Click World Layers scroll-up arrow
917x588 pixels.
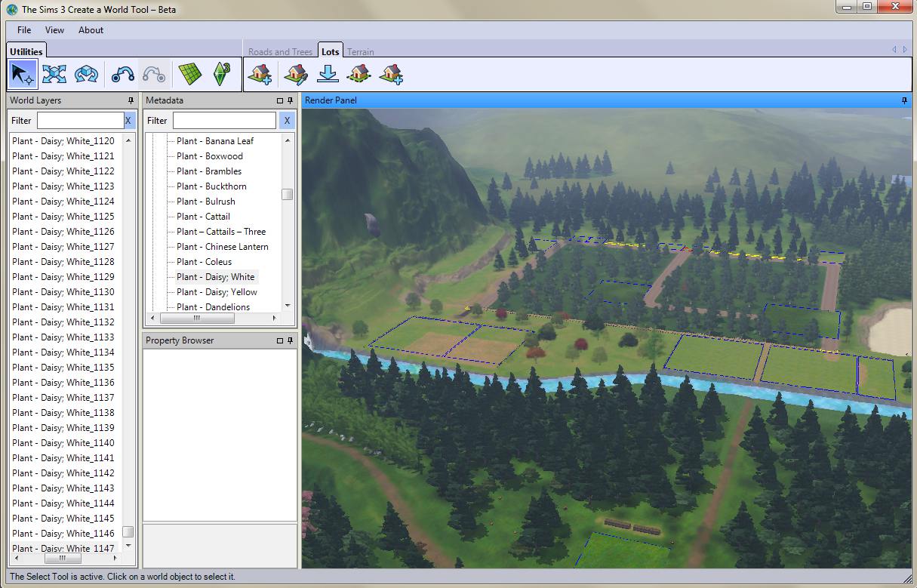(128, 140)
